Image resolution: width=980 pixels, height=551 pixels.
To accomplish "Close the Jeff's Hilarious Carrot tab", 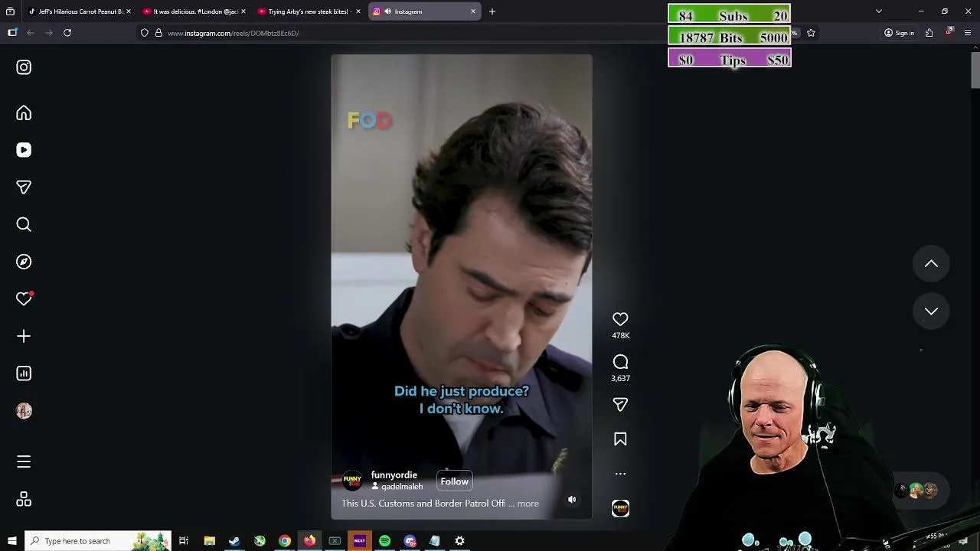I will click(x=128, y=11).
